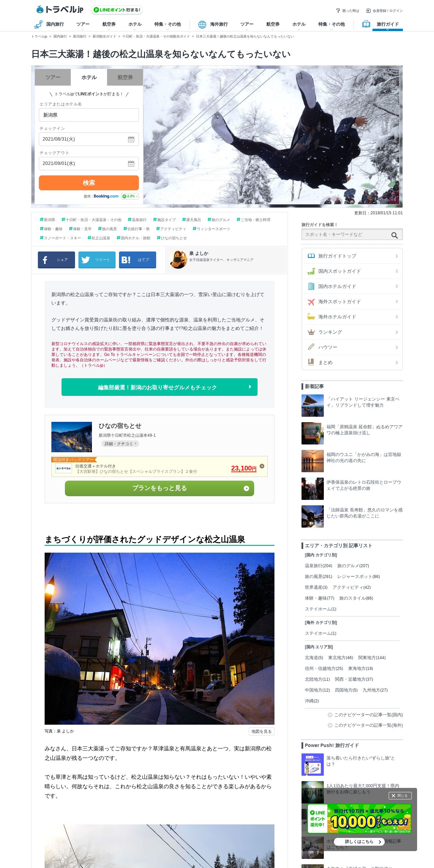Expand the 国内旅行 特集・その他 menu

167,24
